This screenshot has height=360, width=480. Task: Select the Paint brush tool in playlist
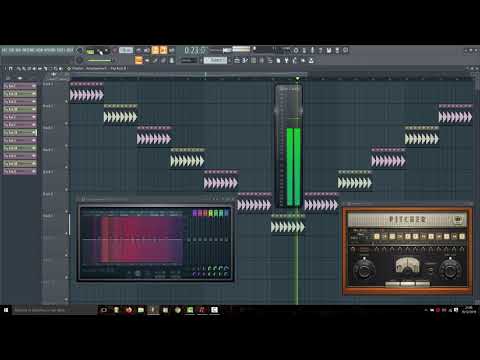click(x=24, y=68)
